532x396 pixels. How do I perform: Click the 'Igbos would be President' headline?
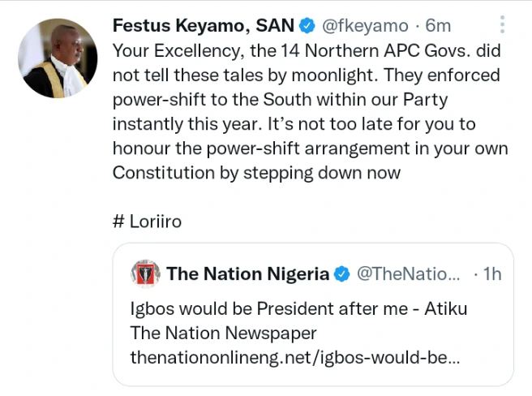tap(298, 310)
